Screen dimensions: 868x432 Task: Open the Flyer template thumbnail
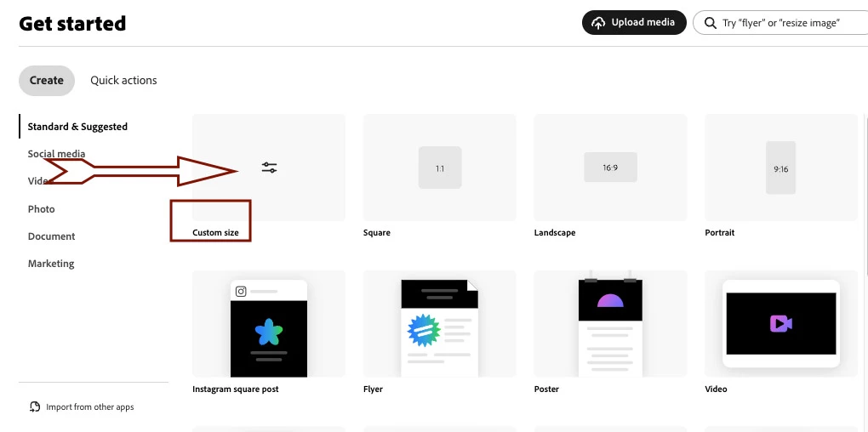tap(440, 324)
